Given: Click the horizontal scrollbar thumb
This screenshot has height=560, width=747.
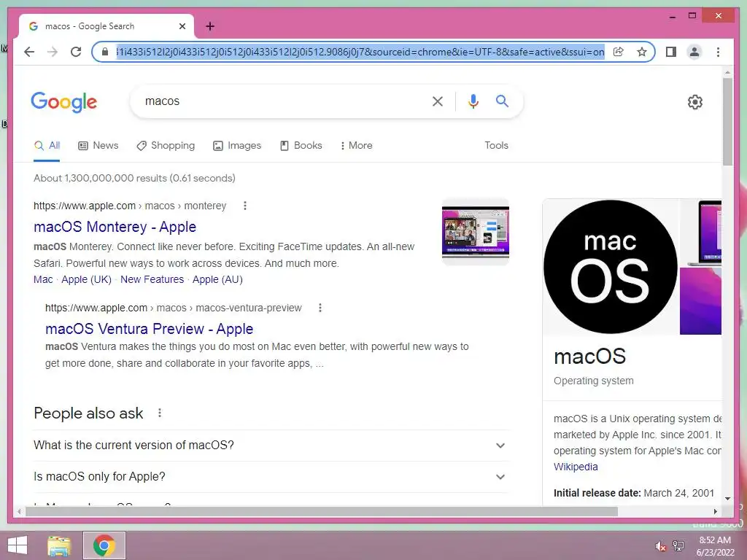Looking at the screenshot, I should (x=322, y=511).
